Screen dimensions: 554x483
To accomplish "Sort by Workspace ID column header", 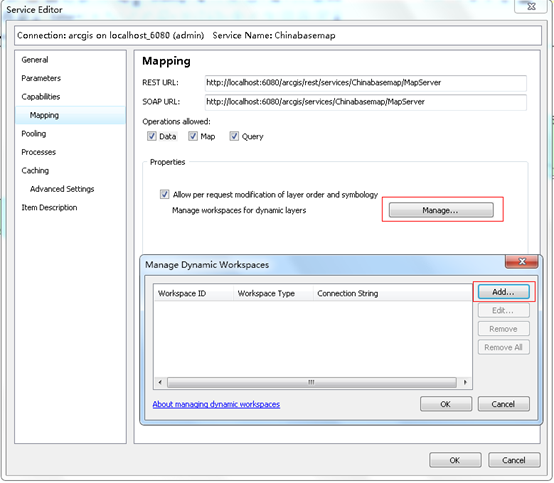I will point(194,293).
